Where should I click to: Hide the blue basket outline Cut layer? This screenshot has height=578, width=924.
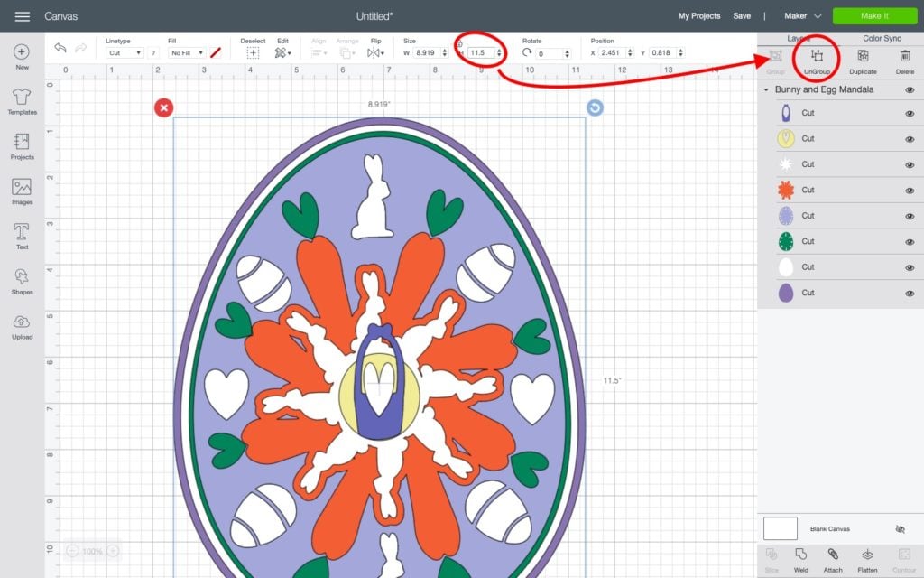click(910, 113)
